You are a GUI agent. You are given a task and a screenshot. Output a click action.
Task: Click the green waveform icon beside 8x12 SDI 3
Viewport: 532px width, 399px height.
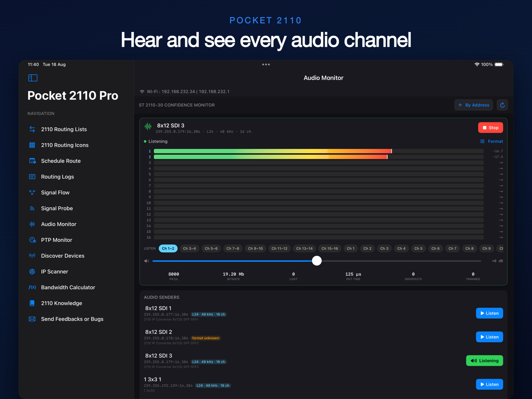tap(148, 126)
